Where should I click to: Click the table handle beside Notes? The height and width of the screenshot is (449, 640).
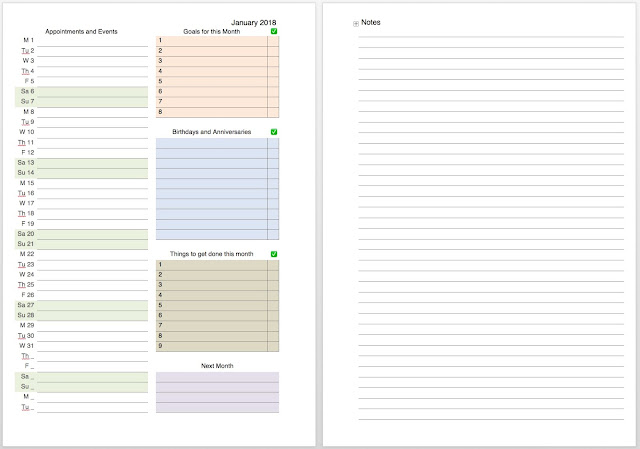pyautogui.click(x=356, y=24)
